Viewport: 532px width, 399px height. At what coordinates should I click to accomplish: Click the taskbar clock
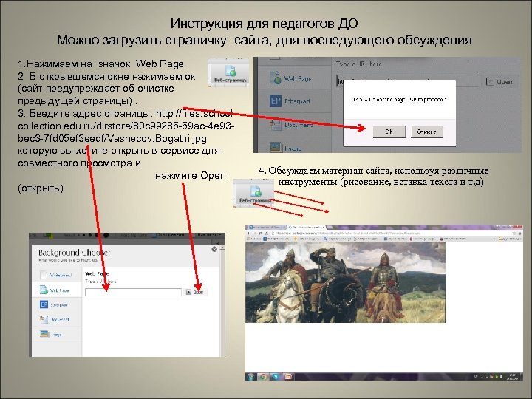[511, 377]
